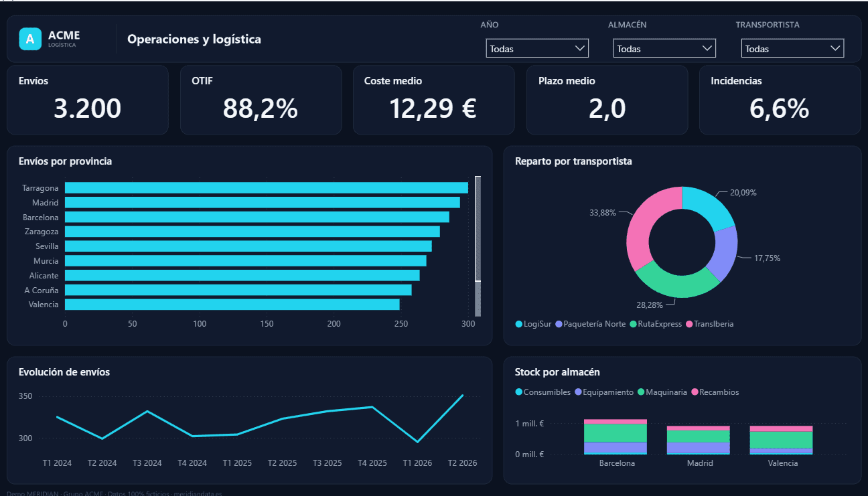Click the 17,75% donut data label
The image size is (868, 496).
coord(768,258)
